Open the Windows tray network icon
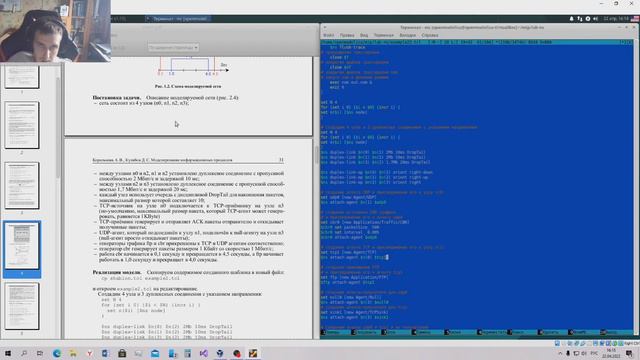Viewport: 640px width, 360px height. tap(576, 353)
